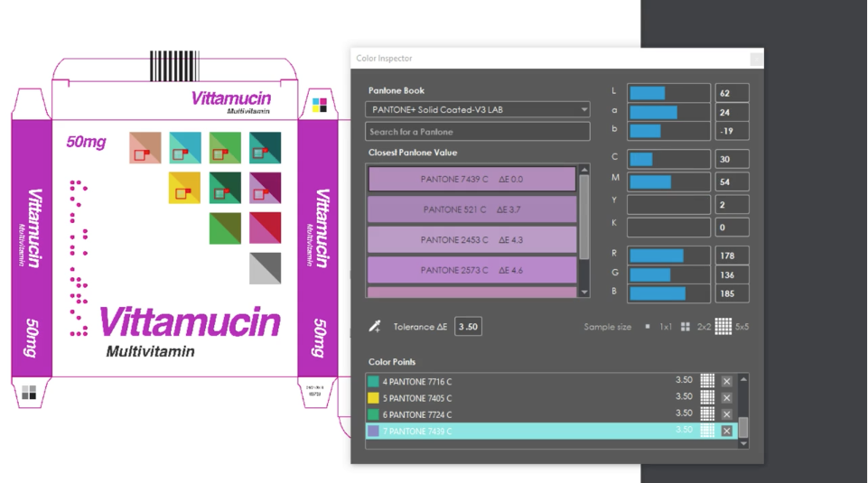Click the gray swatch on the artwork

pyautogui.click(x=266, y=268)
